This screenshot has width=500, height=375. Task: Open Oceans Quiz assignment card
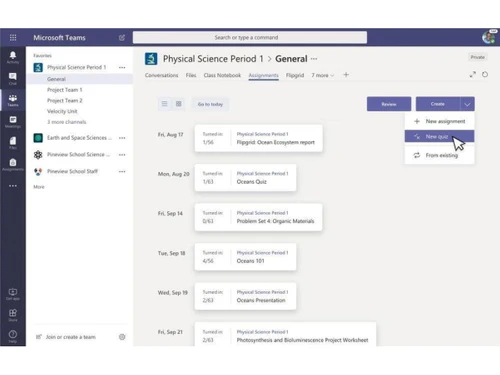(245, 178)
